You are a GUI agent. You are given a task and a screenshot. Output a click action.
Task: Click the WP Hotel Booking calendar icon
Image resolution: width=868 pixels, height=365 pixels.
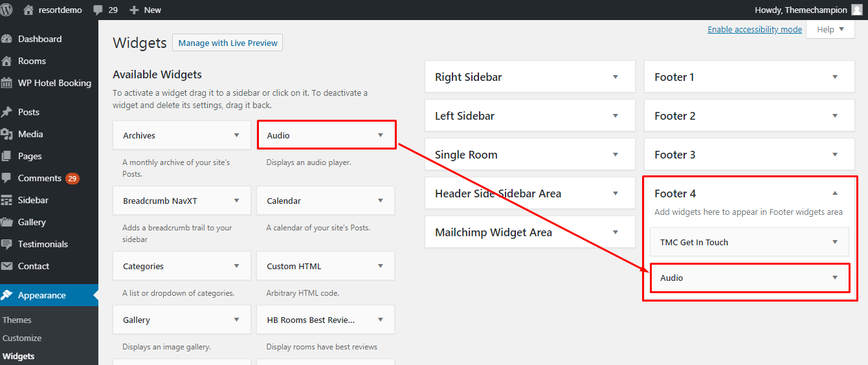[7, 83]
